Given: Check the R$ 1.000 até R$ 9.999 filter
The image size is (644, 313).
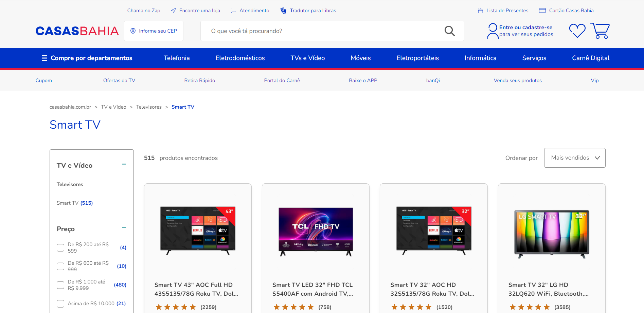Looking at the screenshot, I should 60,285.
